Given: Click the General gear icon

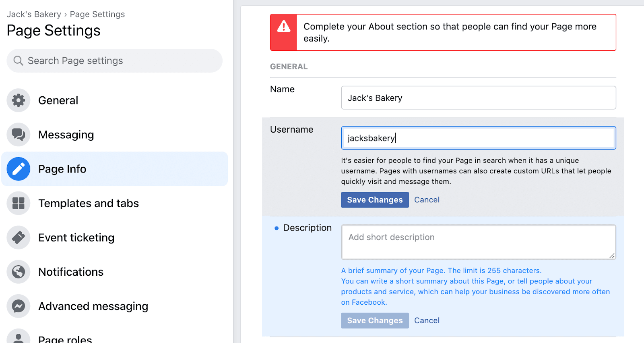Looking at the screenshot, I should (x=19, y=100).
